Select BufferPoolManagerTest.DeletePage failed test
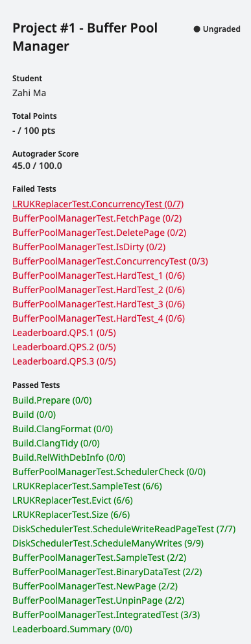Screen dimensions: 251x644 click(99, 233)
